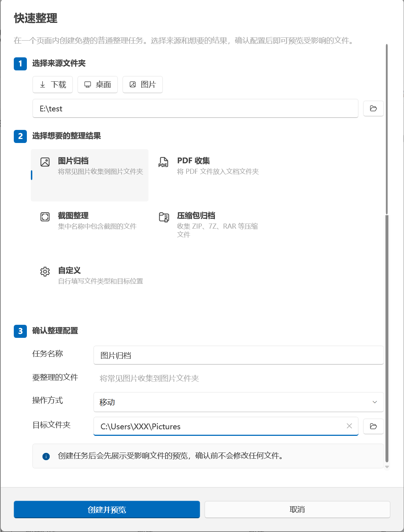
Task: Select the 压缩包归档 result option
Action: (x=209, y=230)
